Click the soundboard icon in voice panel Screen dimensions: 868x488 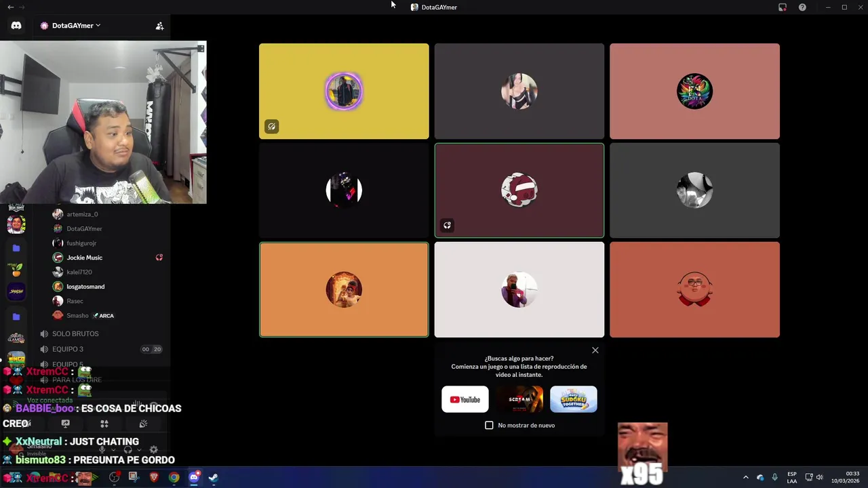(143, 424)
